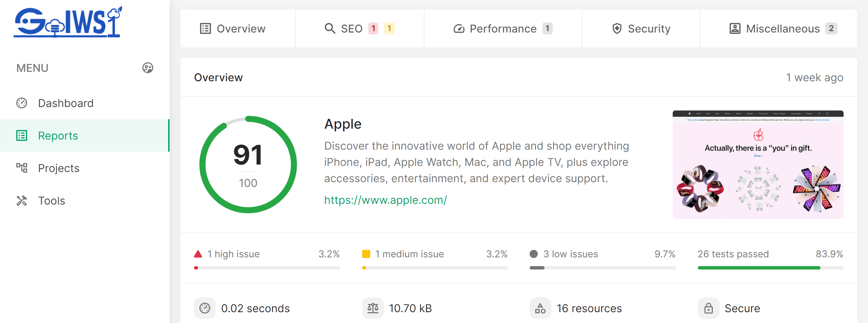Select Reports in the sidebar menu
This screenshot has height=323, width=868.
pos(58,135)
